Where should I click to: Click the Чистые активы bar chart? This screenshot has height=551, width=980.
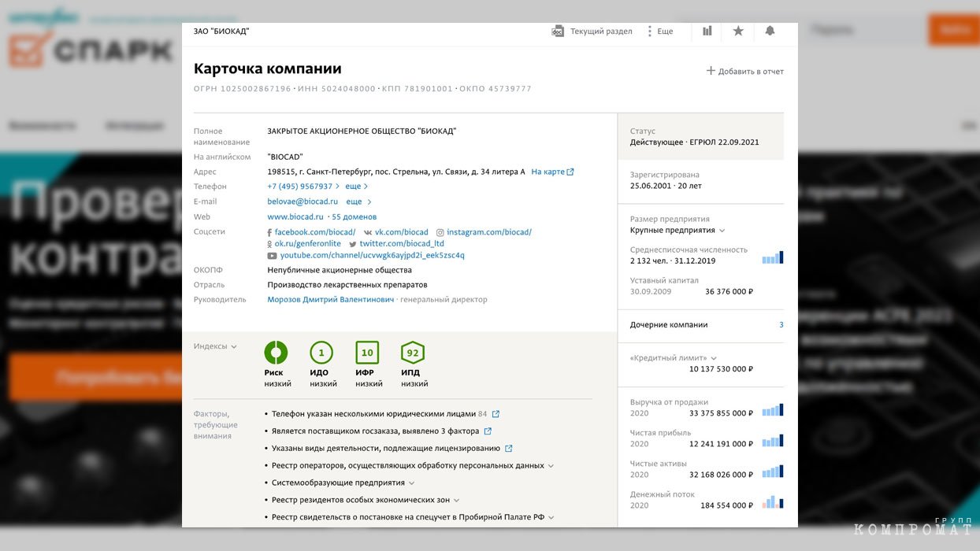click(773, 471)
